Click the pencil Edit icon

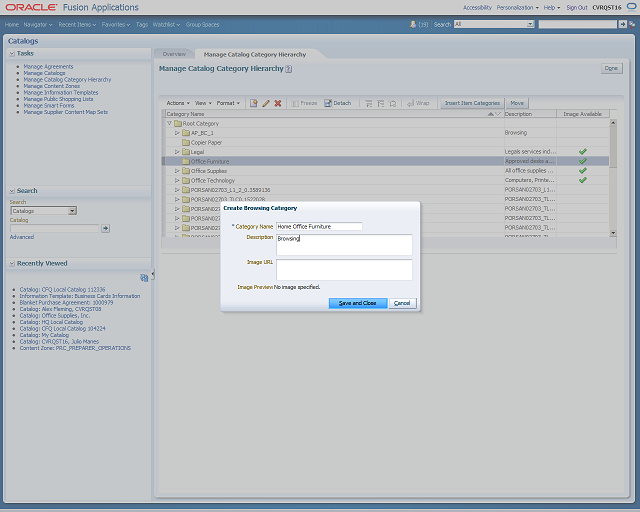click(x=266, y=103)
